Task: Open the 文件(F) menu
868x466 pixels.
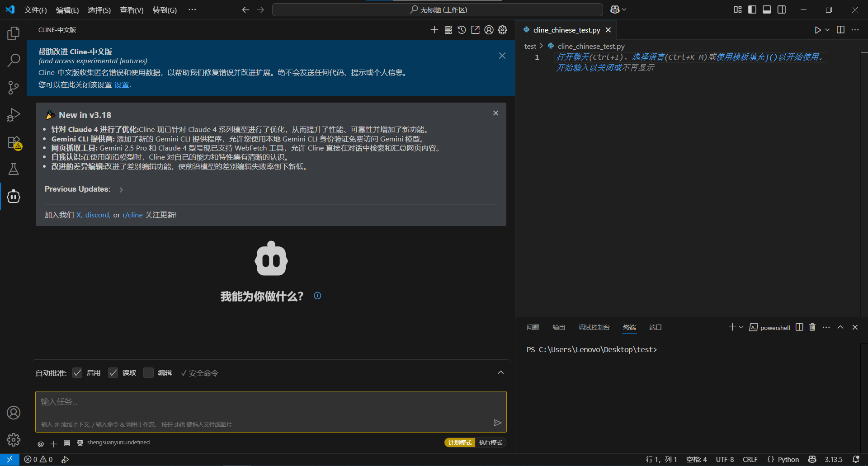Action: coord(35,10)
